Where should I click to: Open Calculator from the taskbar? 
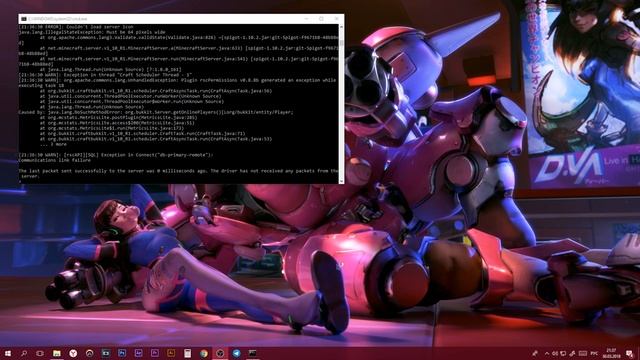(x=187, y=353)
